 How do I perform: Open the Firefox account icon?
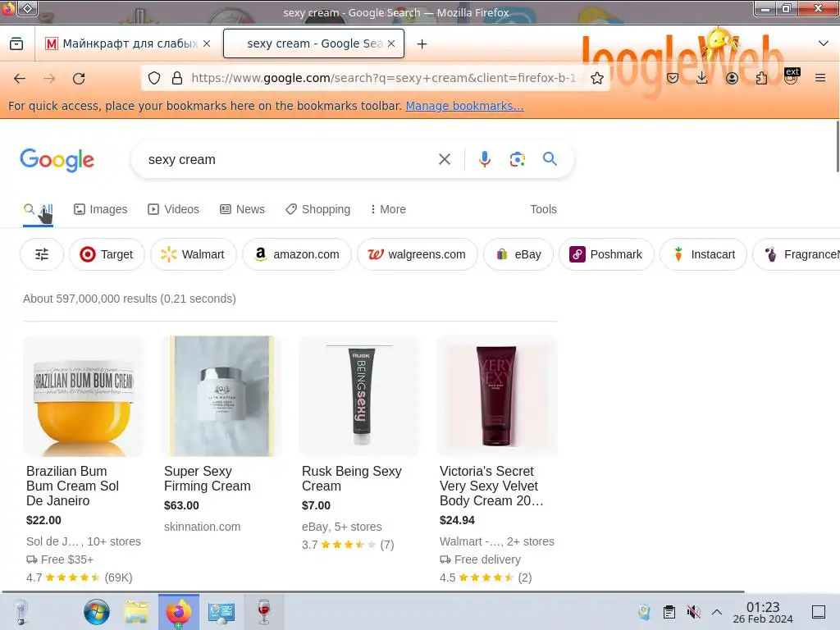point(732,78)
